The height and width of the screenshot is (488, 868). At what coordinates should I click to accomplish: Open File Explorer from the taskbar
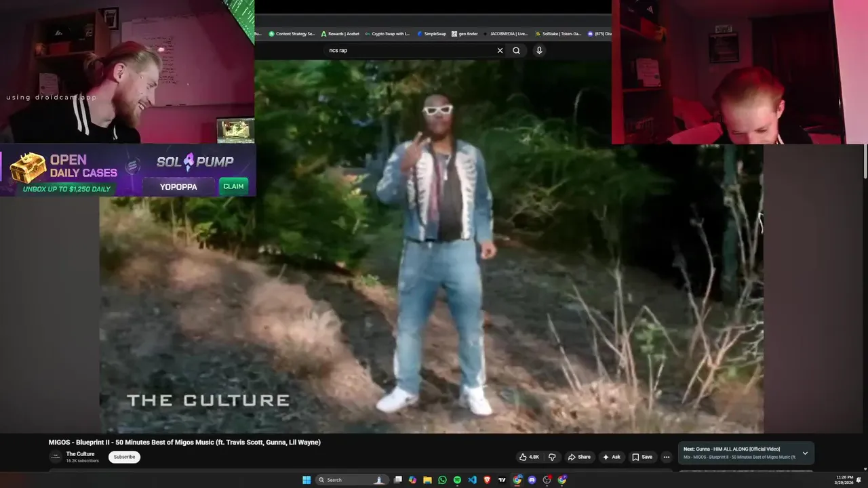(427, 480)
